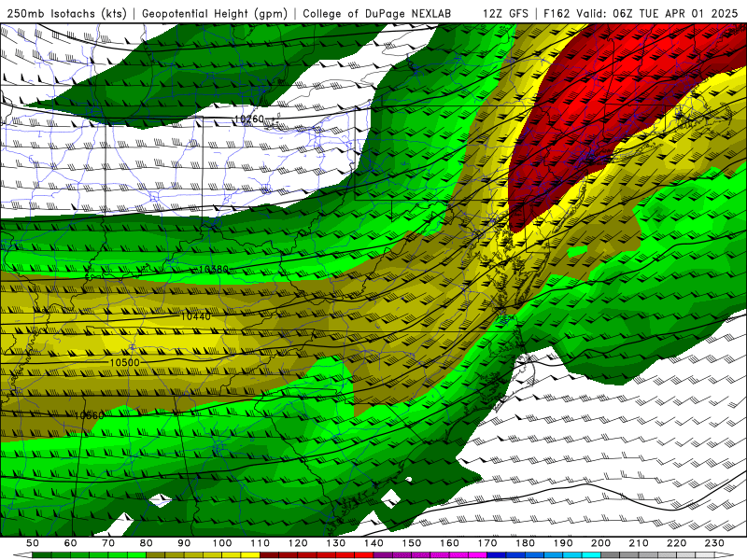Click the 120 value on the color scale
Image resolution: width=747 pixels, height=560 pixels.
(x=298, y=543)
